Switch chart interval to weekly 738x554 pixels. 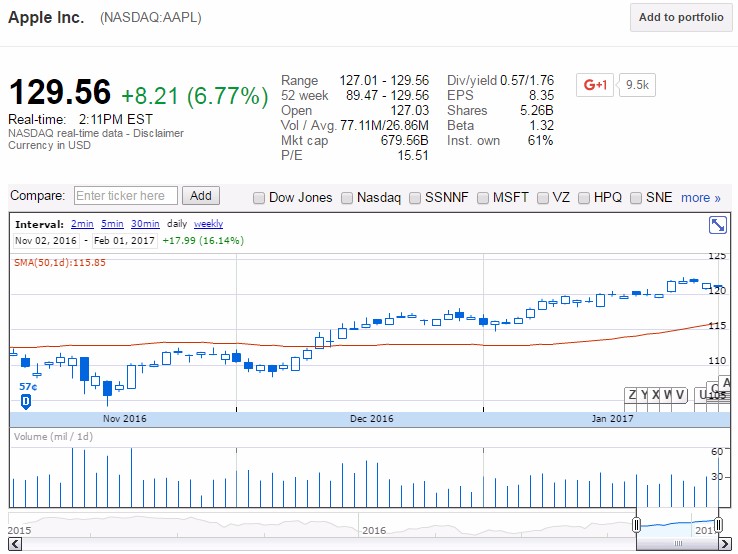click(208, 224)
